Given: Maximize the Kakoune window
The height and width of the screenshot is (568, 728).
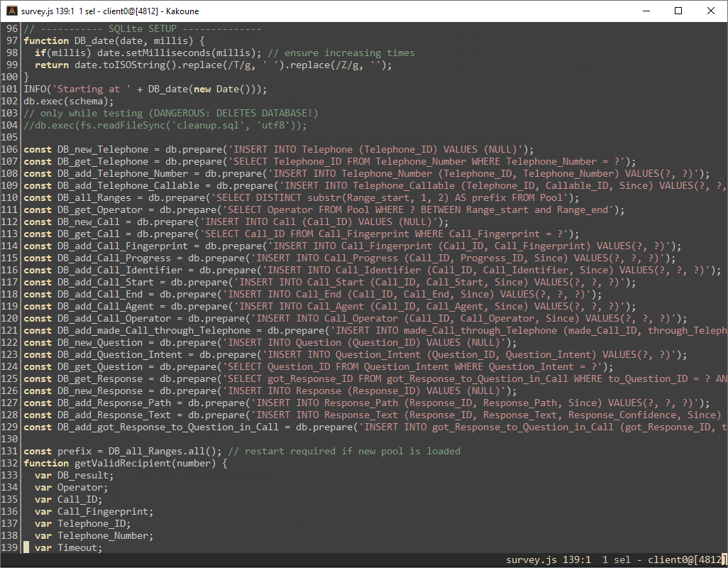Looking at the screenshot, I should tap(678, 11).
